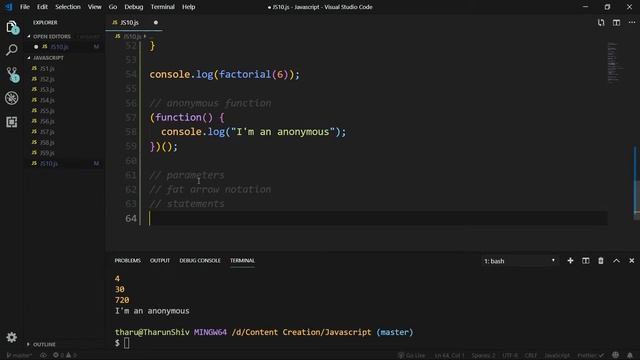This screenshot has width=640, height=360.
Task: Maximize the panel with up chevron
Action: coord(616,261)
